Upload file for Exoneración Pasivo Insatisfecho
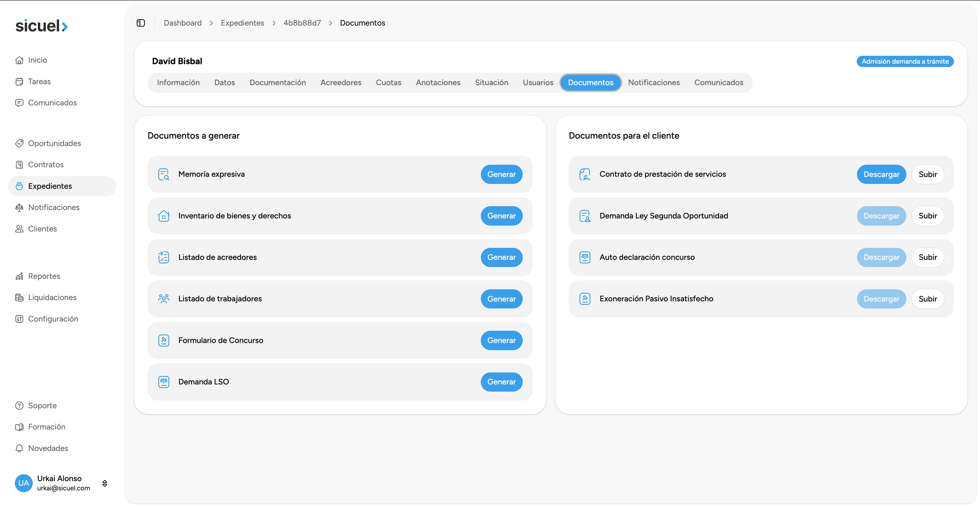The image size is (980, 508). click(928, 299)
